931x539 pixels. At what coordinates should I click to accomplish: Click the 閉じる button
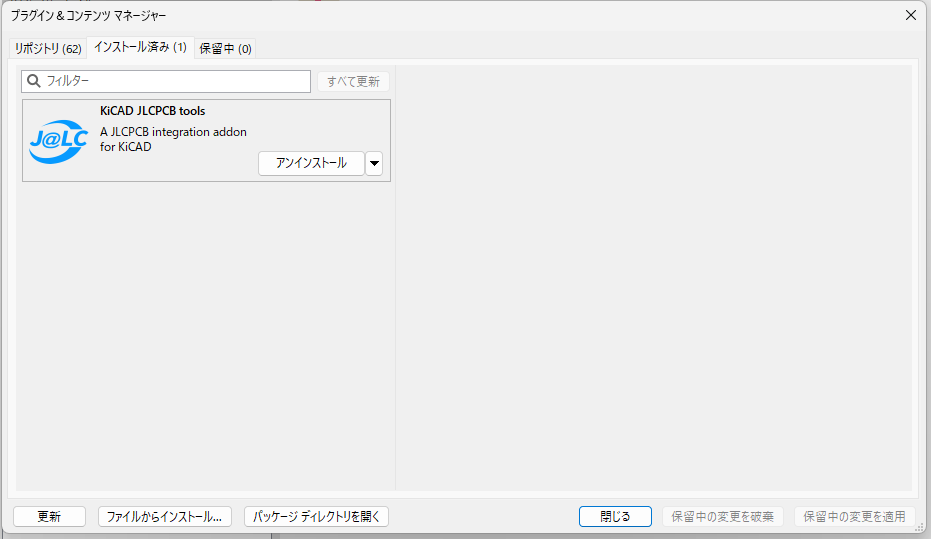(615, 516)
